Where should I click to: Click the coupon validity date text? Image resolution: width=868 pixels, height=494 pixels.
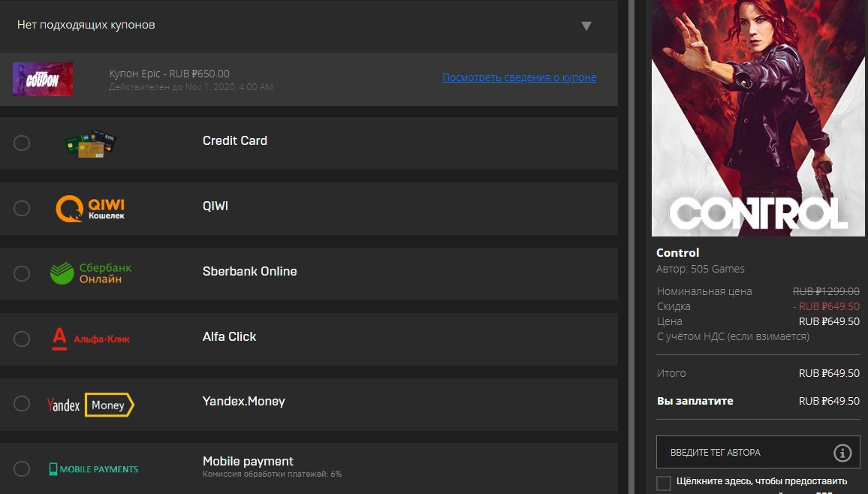(191, 87)
